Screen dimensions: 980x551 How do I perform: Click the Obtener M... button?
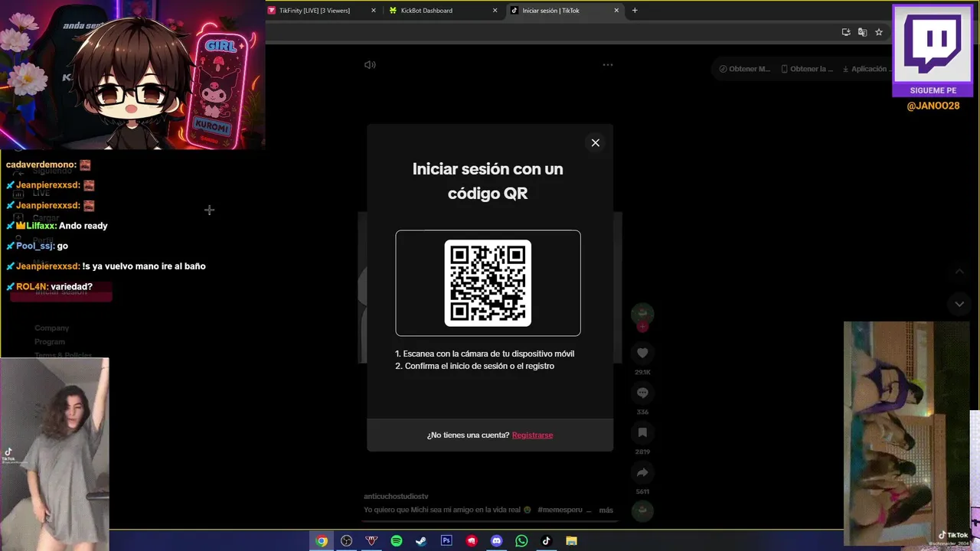(745, 69)
